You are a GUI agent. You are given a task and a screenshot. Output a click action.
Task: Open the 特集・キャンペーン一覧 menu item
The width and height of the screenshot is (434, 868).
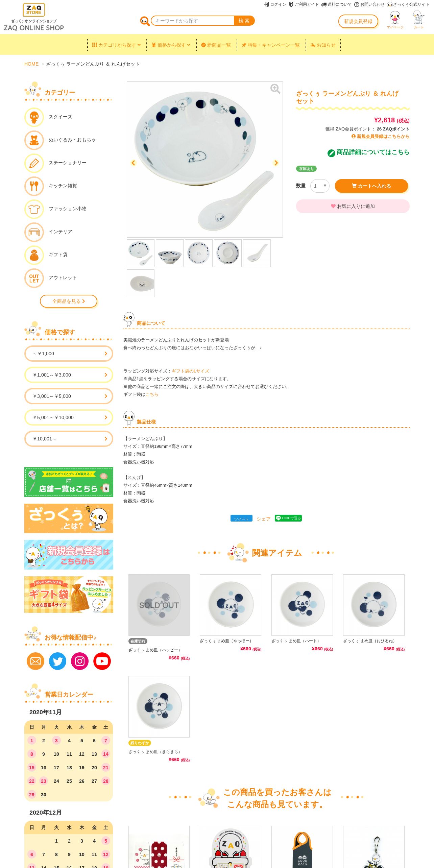pos(270,45)
